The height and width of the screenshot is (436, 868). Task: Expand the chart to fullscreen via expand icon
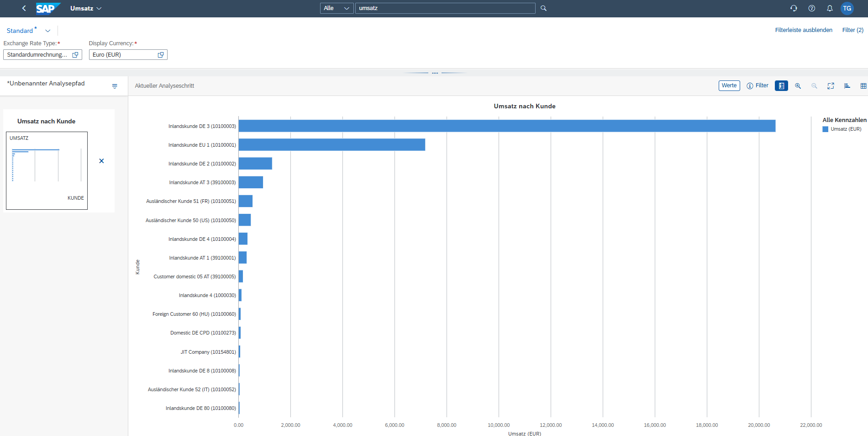click(x=831, y=85)
